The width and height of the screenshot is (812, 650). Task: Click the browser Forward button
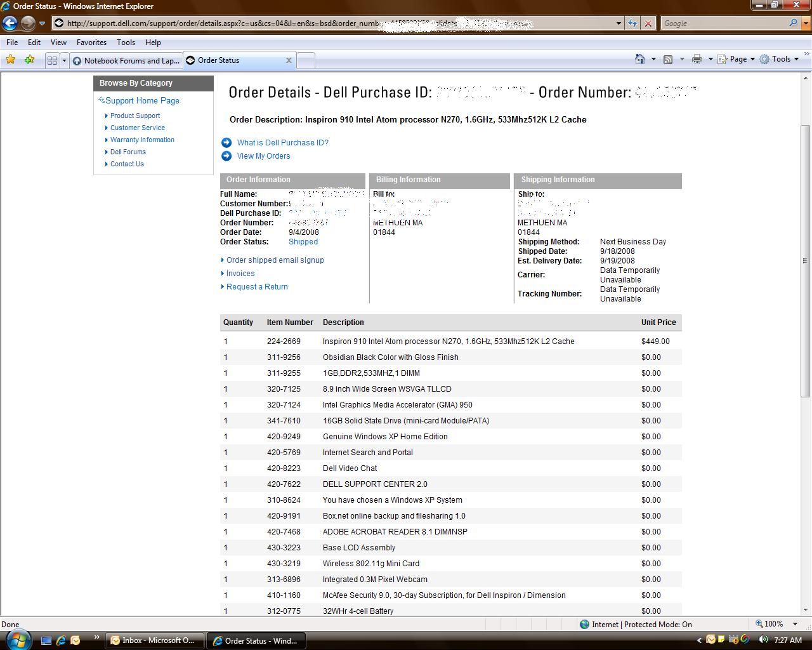[x=28, y=23]
